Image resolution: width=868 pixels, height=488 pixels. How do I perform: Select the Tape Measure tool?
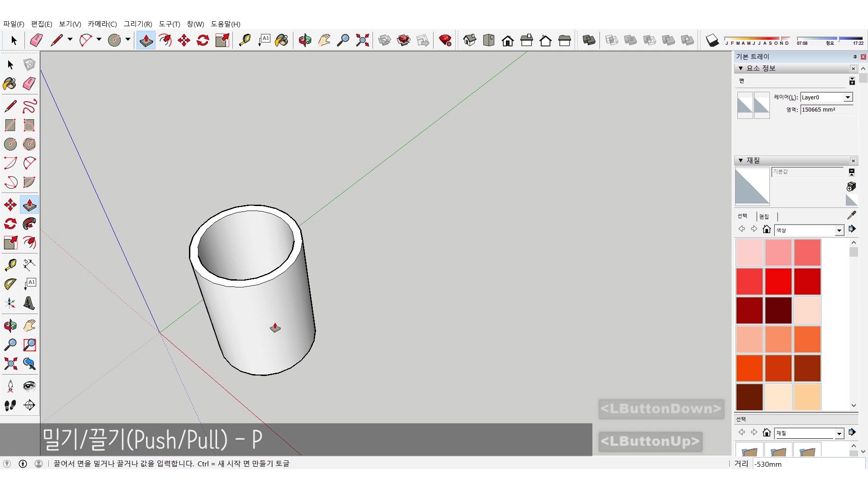click(x=10, y=264)
